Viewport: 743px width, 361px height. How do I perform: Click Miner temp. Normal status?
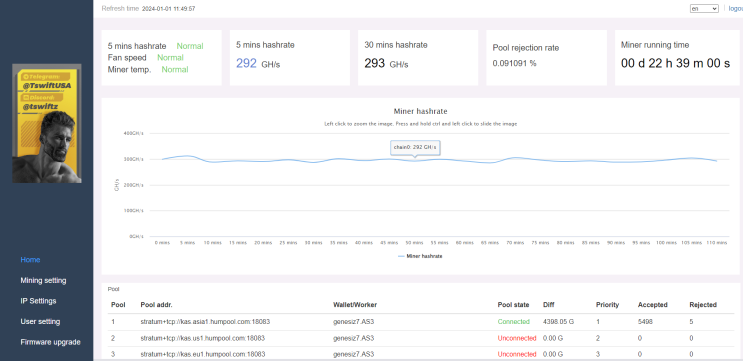click(175, 69)
